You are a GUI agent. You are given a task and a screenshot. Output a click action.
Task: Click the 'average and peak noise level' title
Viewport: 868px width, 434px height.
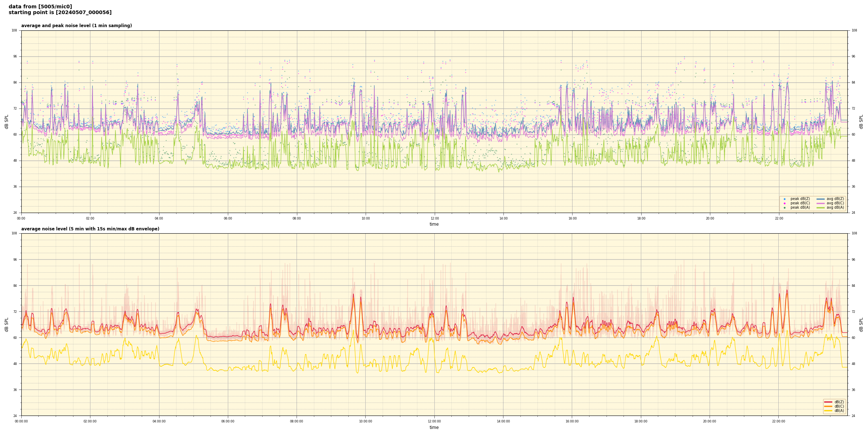click(x=76, y=26)
